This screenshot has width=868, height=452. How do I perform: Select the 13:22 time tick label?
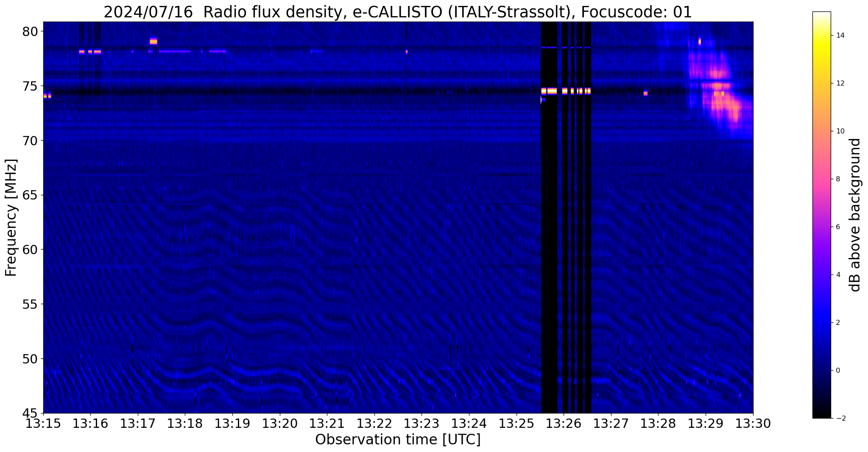point(374,423)
